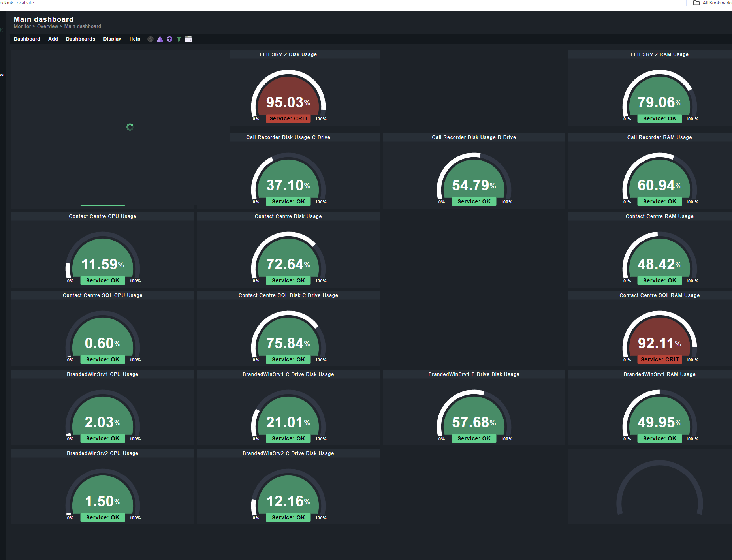Click the Service OK badge under Contact Centre CPU Usage

click(102, 280)
